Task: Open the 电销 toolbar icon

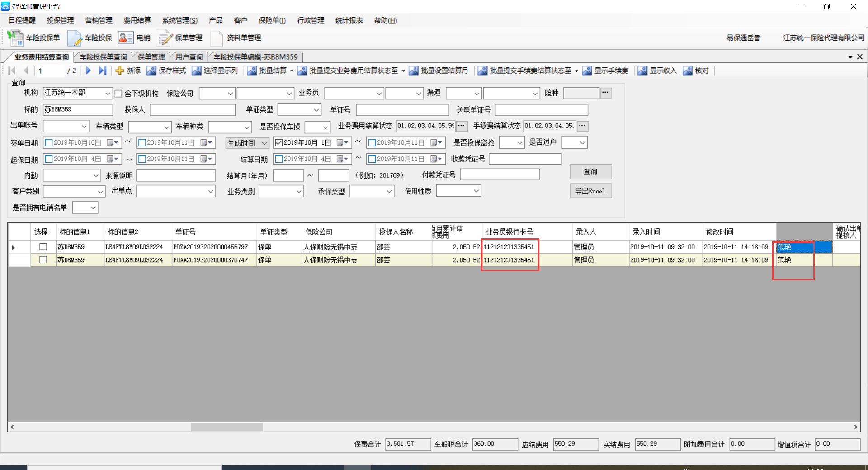Action: [x=126, y=38]
